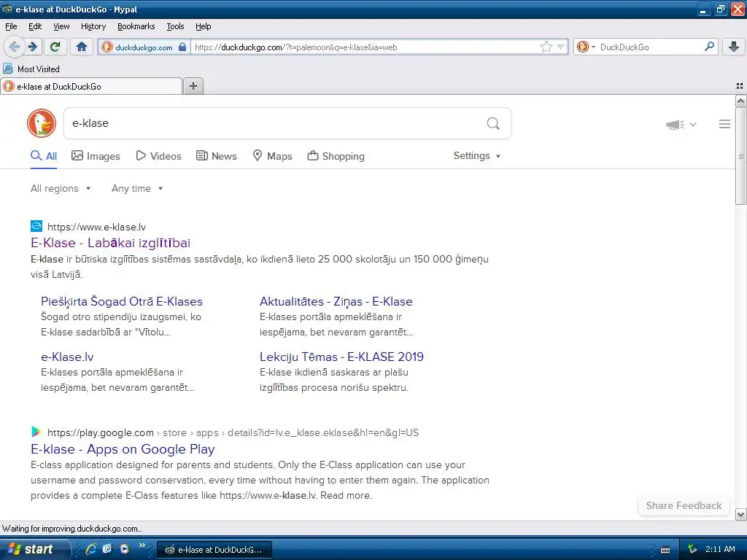Open the Help menu
The image size is (747, 560).
tap(203, 26)
